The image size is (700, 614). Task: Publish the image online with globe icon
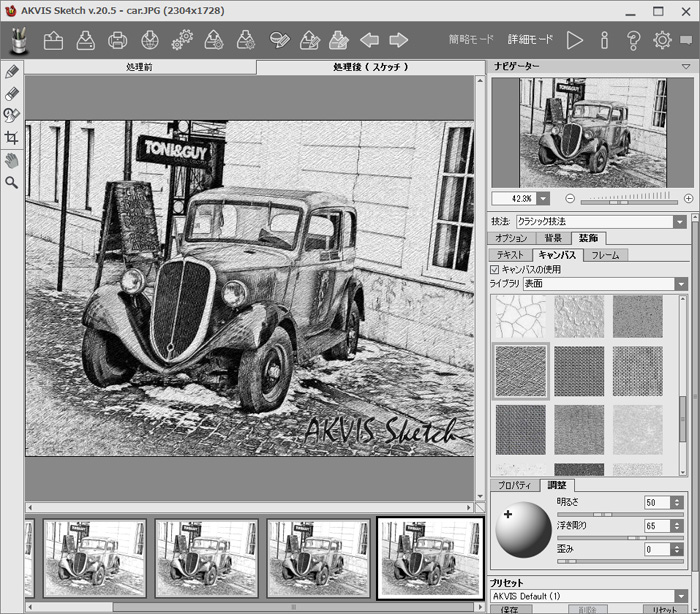150,40
